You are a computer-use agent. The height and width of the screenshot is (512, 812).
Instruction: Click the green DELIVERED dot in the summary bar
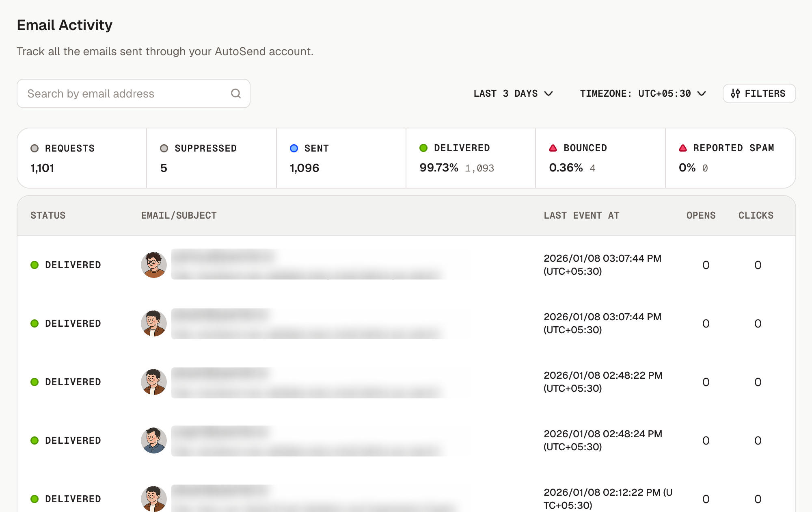(424, 148)
